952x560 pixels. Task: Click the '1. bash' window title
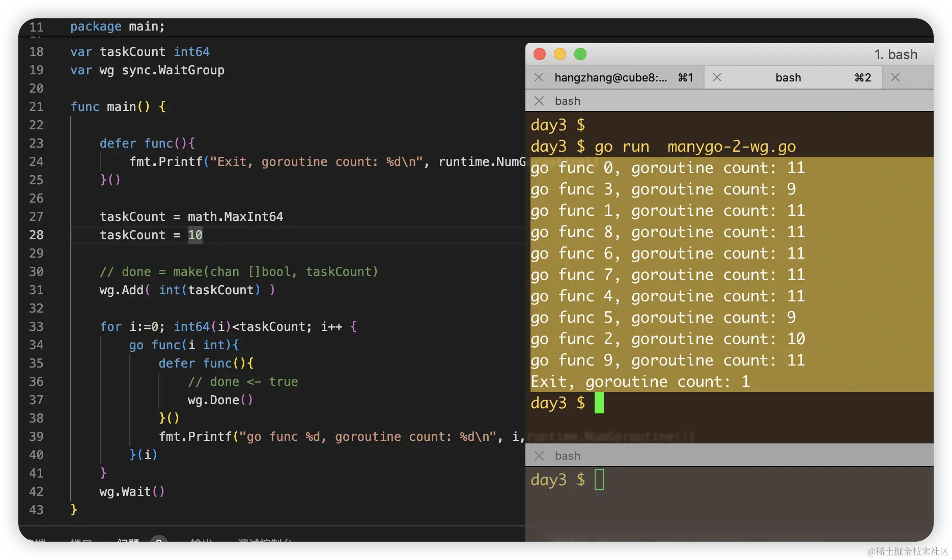click(895, 54)
